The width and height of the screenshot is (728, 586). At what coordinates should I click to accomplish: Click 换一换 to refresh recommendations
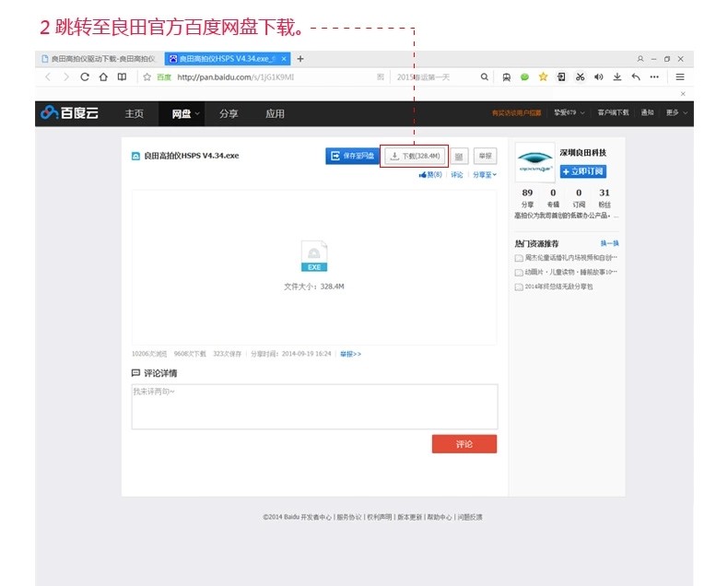point(610,243)
